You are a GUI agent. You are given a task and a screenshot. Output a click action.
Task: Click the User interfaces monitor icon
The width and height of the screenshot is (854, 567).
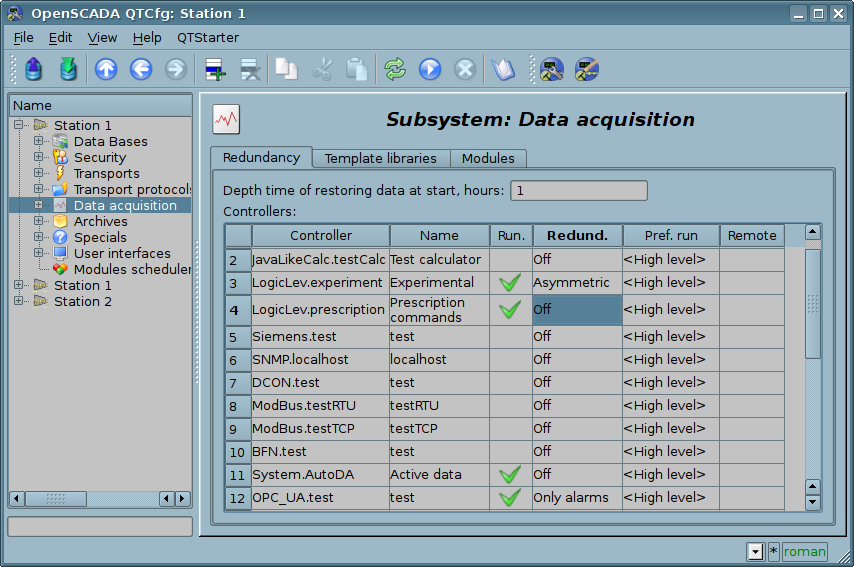60,253
